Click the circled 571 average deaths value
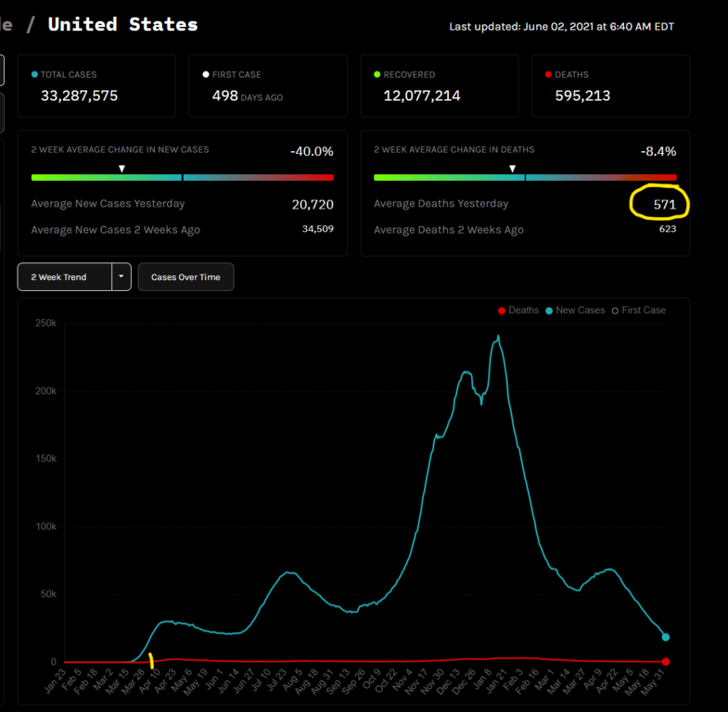Viewport: 728px width, 712px height. 660,204
